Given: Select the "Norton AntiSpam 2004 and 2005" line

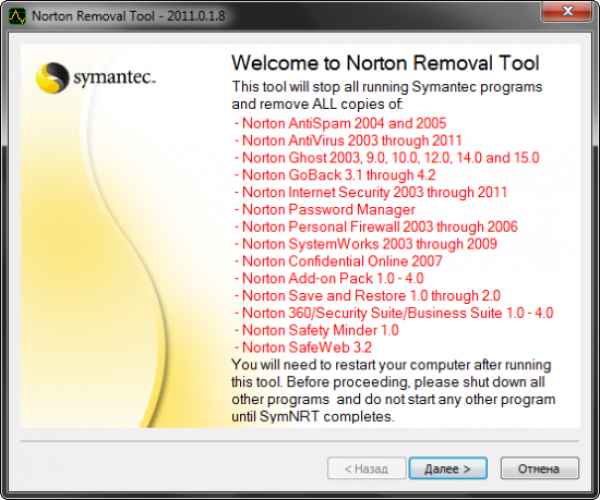Looking at the screenshot, I should pyautogui.click(x=340, y=124).
